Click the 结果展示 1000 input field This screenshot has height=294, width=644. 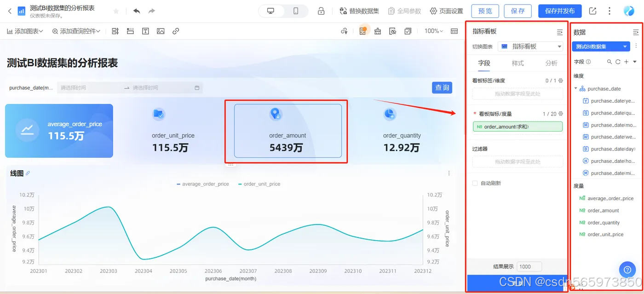pyautogui.click(x=529, y=266)
